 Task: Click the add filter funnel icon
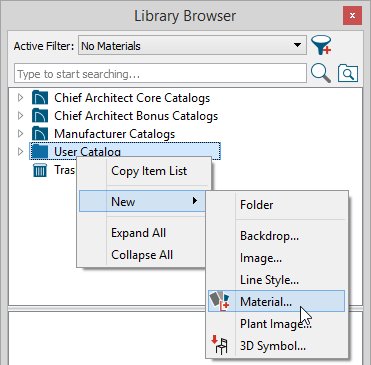pyautogui.click(x=321, y=45)
